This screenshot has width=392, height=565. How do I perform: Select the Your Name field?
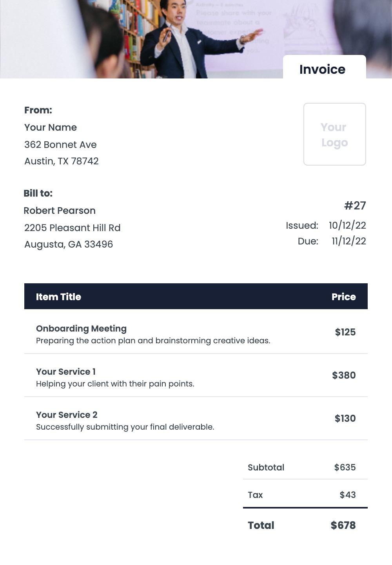51,128
